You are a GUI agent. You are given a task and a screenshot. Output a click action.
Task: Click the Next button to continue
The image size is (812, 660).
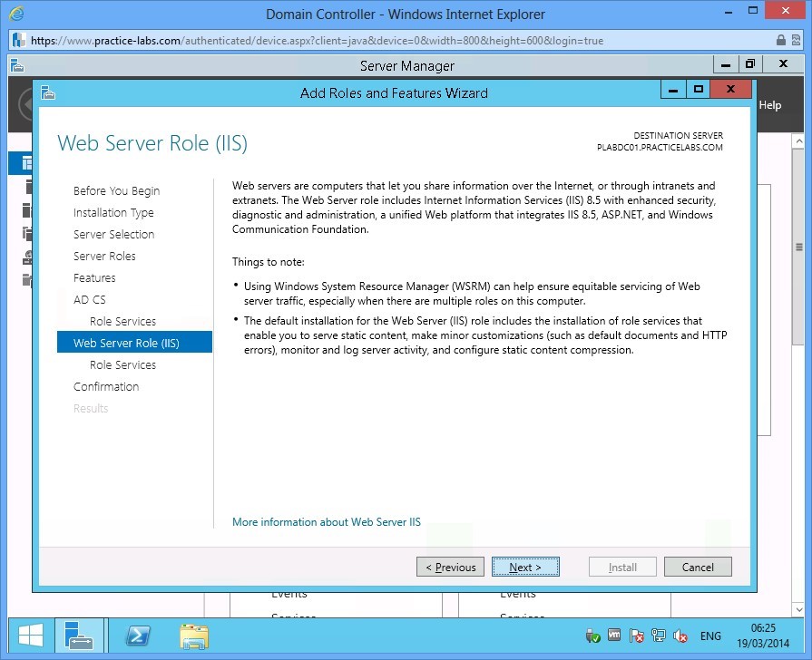coord(525,566)
